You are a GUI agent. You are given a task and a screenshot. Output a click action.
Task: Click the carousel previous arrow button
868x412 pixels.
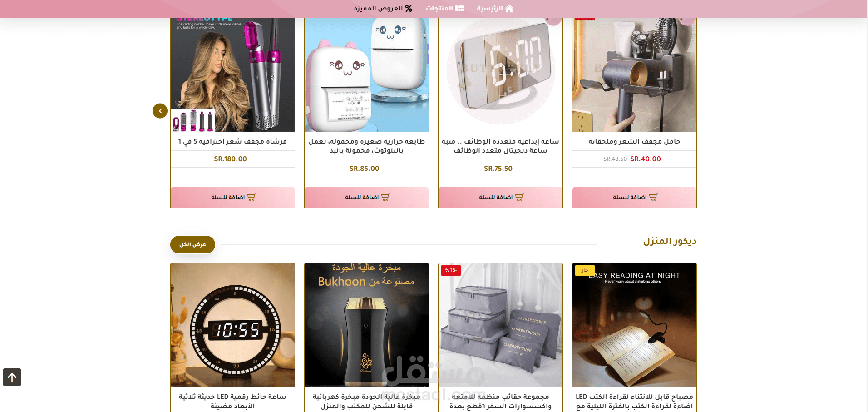click(x=160, y=111)
